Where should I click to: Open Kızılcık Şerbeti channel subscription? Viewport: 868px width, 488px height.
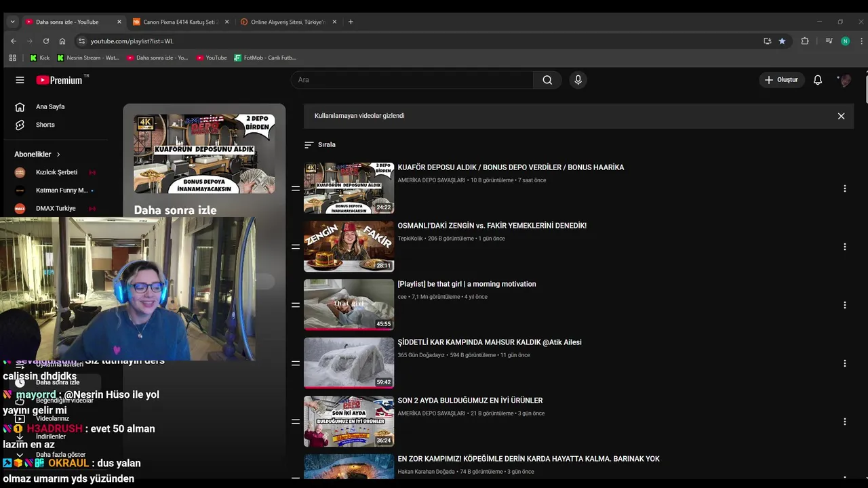point(56,172)
